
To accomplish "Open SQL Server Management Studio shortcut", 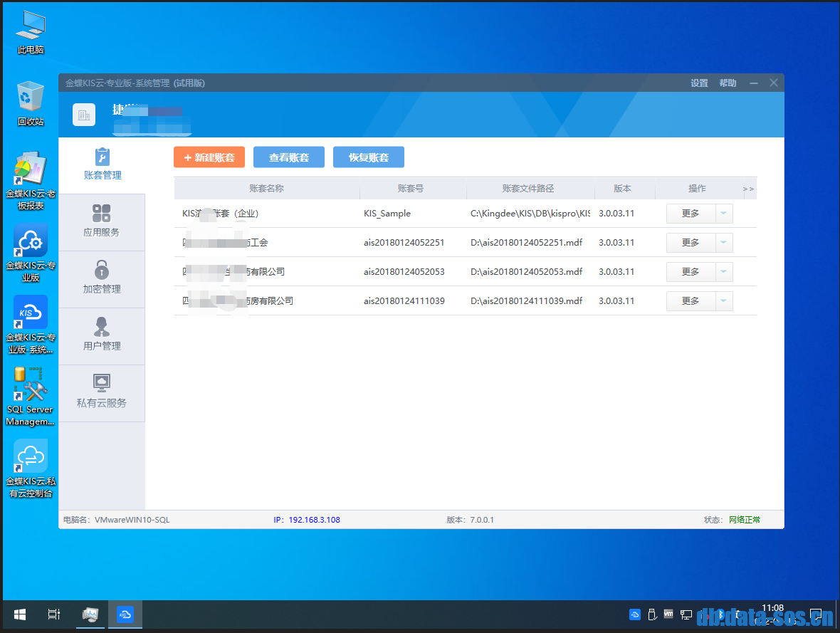I will click(x=31, y=397).
